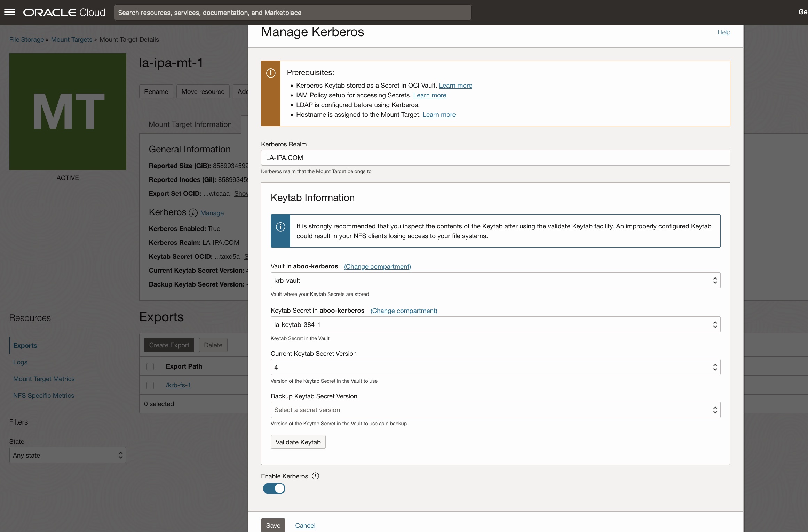
Task: Switch to the Mount Target Information tab
Action: point(190,124)
